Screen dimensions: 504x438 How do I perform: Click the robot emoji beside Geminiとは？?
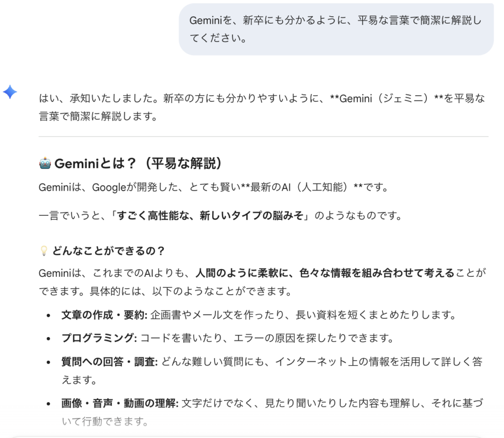coord(44,164)
